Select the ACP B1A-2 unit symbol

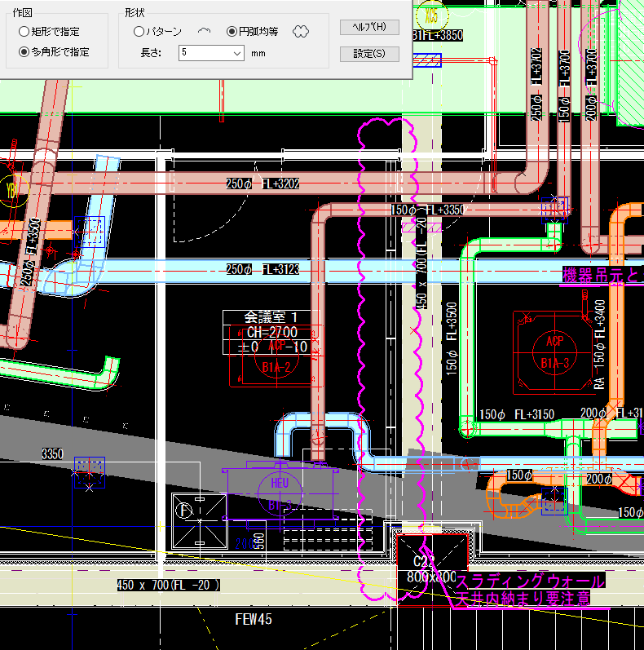[x=277, y=359]
